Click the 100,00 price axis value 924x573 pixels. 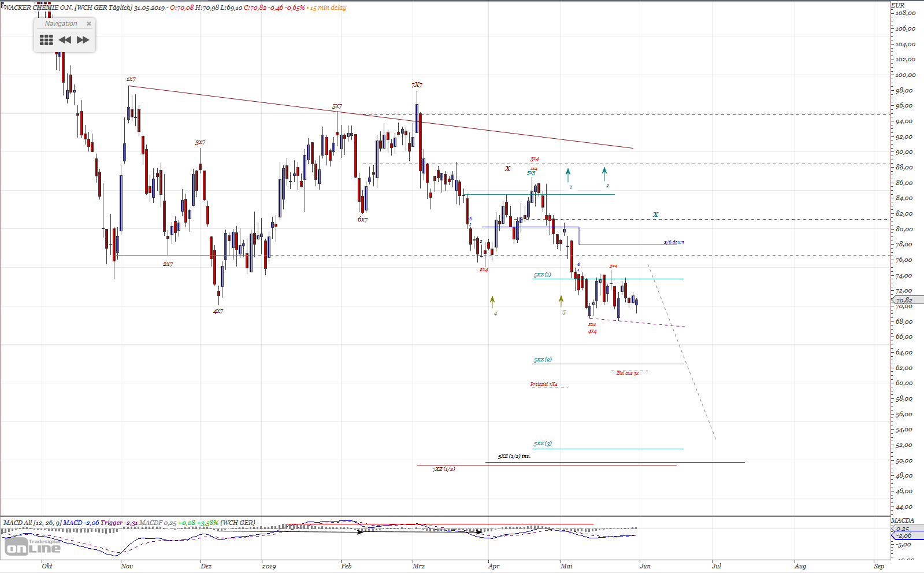point(906,75)
